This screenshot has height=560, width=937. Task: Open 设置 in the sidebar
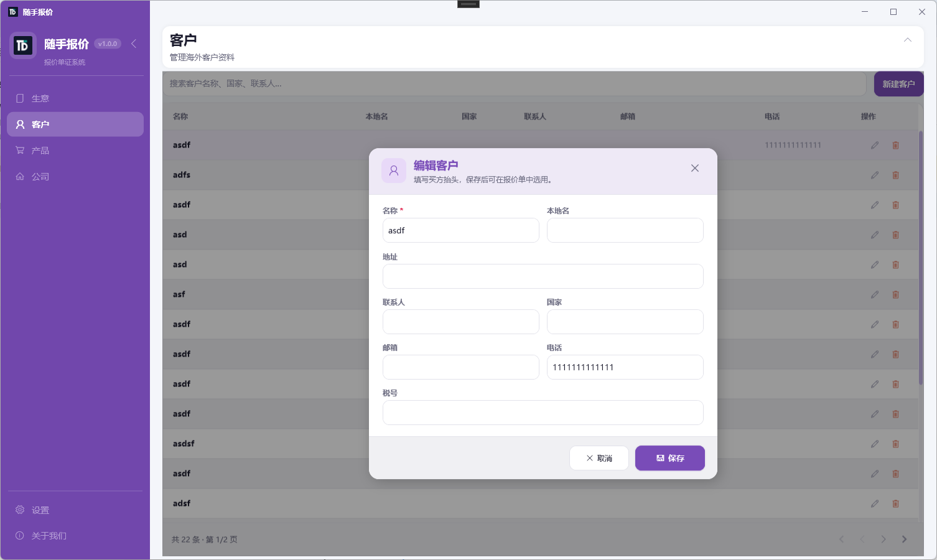[75, 510]
